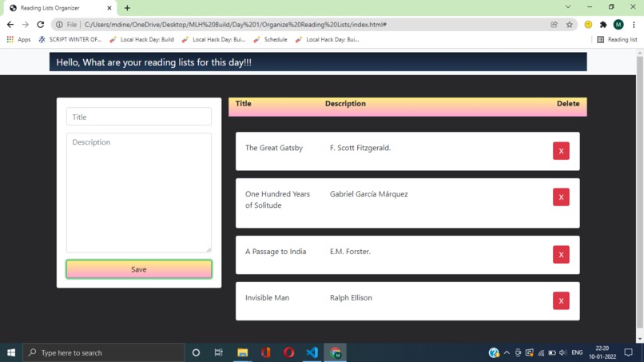The height and width of the screenshot is (362, 644).
Task: Bookmark this page with star icon
Action: pos(569,25)
